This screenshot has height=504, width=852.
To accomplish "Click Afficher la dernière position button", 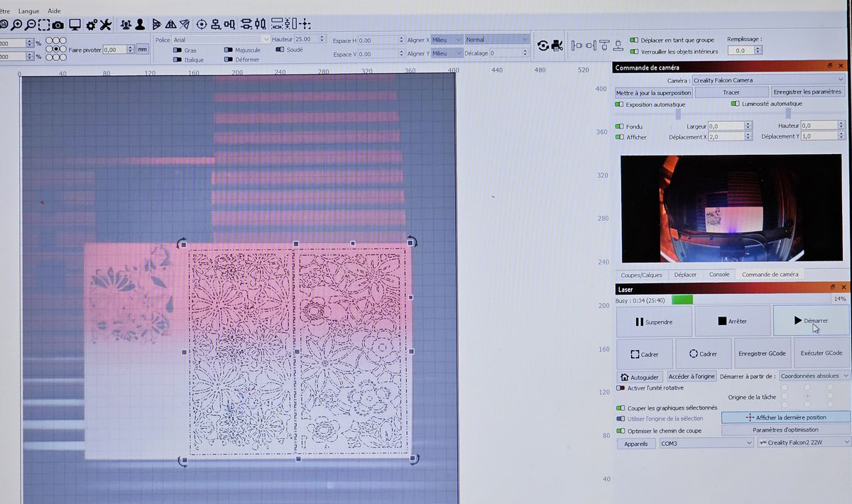I will [x=785, y=417].
